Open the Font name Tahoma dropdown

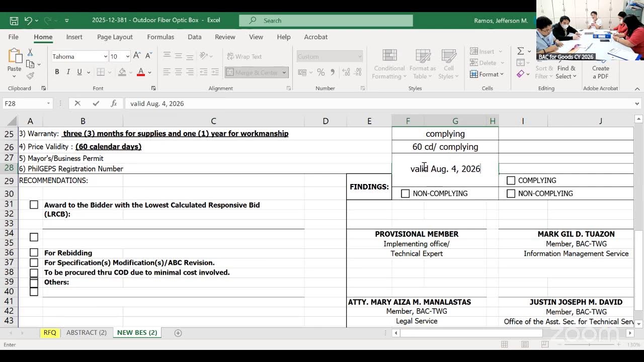coord(105,56)
